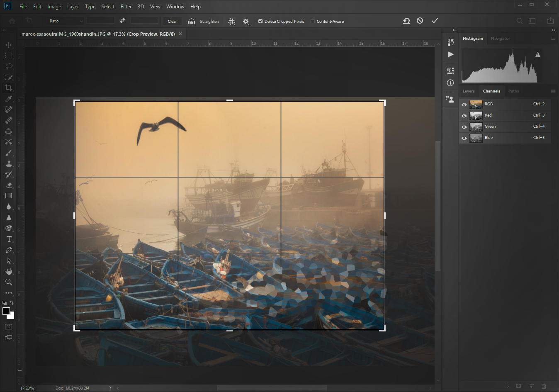Open the Actions panel play icon
This screenshot has height=392, width=559.
(451, 54)
